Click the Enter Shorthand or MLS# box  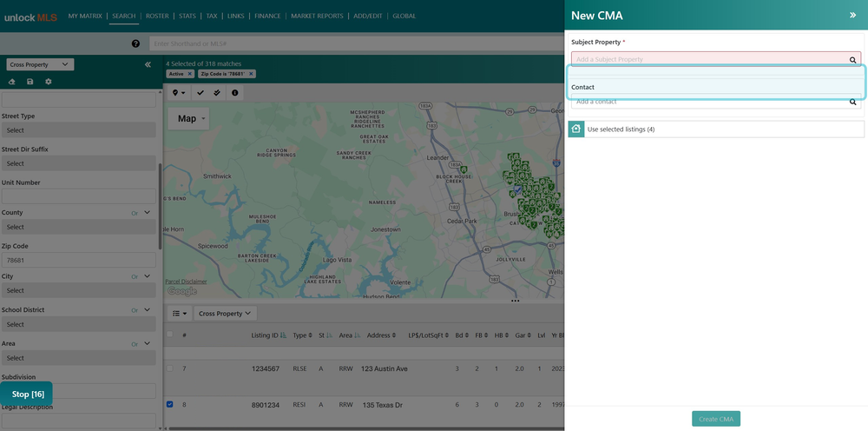click(x=357, y=43)
